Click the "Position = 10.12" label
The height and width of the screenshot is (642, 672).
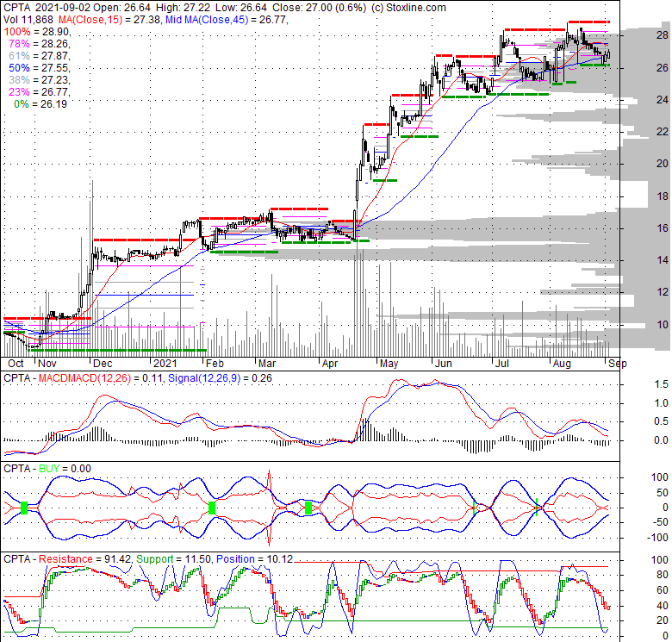point(254,559)
